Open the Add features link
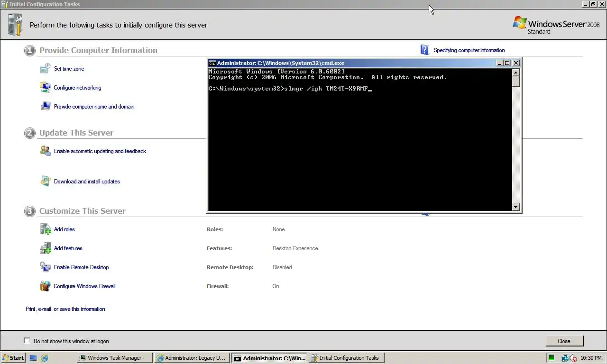The height and width of the screenshot is (364, 607). pos(68,248)
